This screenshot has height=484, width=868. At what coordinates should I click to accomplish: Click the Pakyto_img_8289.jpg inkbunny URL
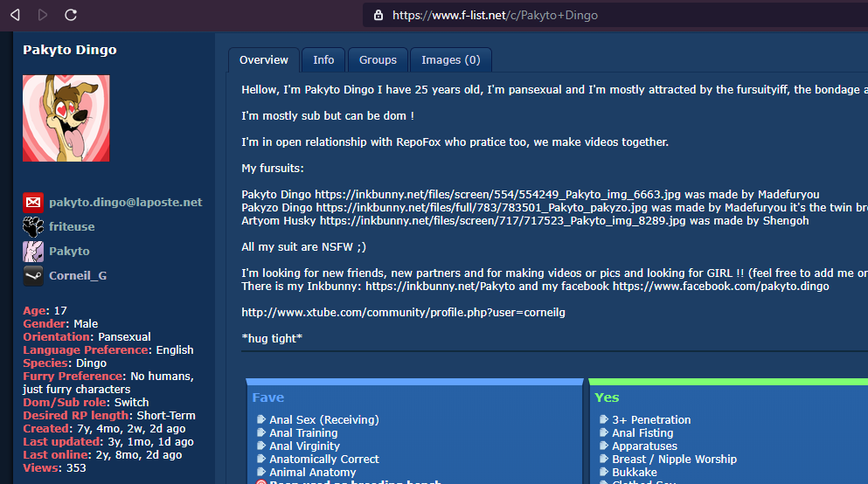coord(503,221)
